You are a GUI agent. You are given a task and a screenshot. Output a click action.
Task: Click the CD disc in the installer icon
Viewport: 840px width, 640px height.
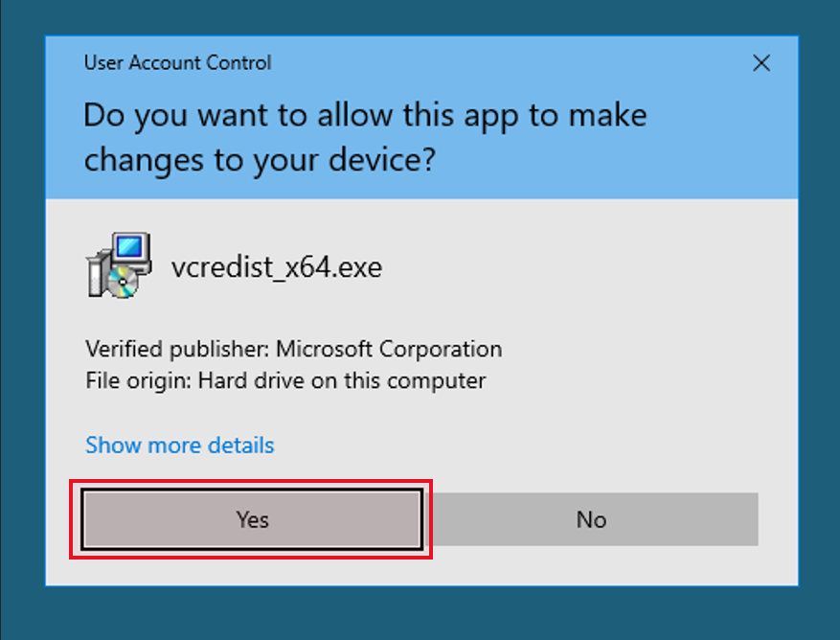[x=123, y=283]
